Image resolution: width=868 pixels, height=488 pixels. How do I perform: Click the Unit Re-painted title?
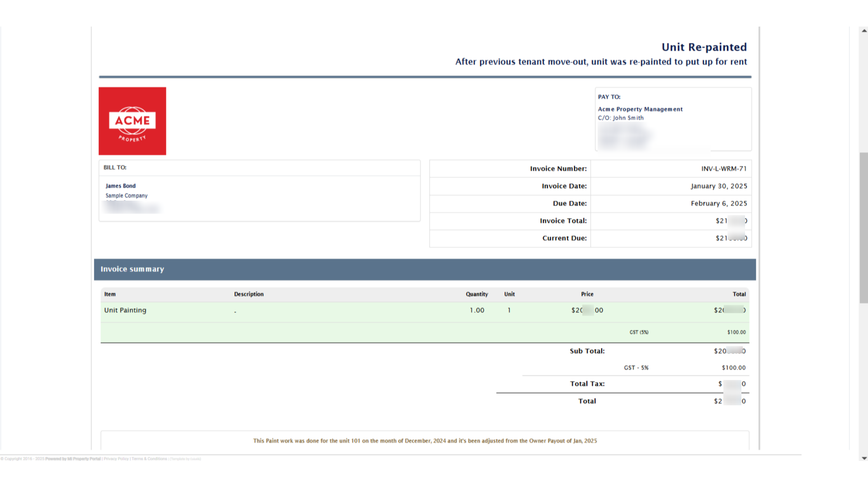pos(703,47)
